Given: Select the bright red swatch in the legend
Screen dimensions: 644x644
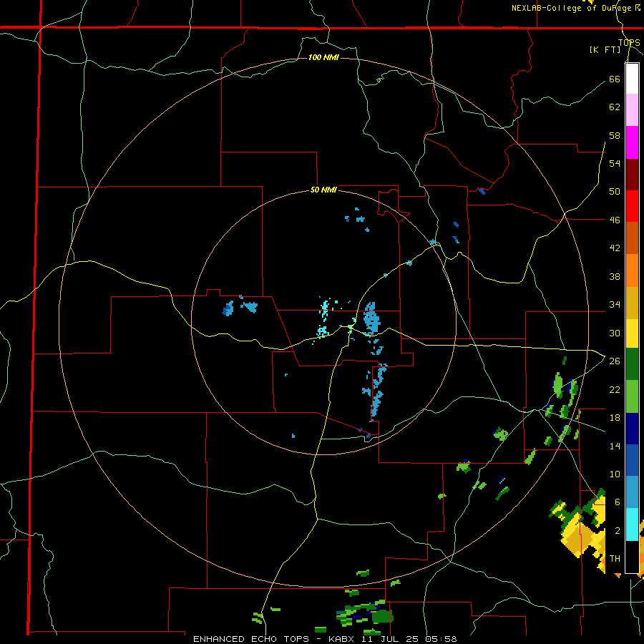Looking at the screenshot, I should pyautogui.click(x=632, y=206).
